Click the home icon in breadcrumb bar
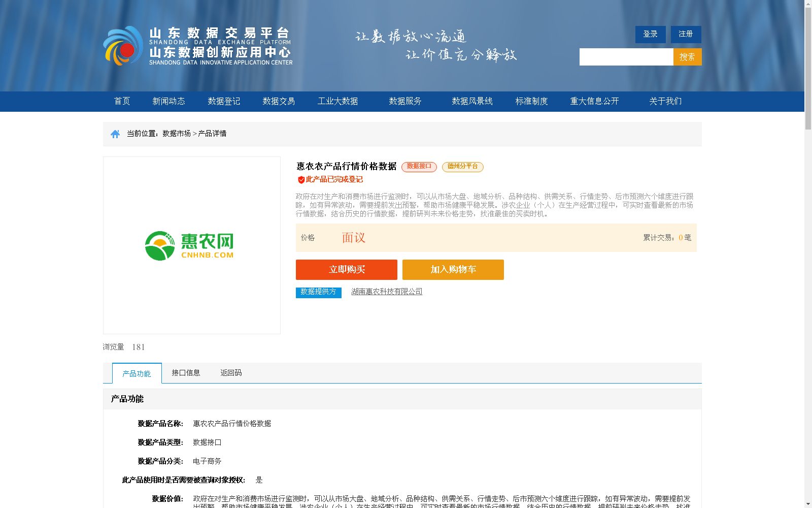The height and width of the screenshot is (508, 812). pyautogui.click(x=115, y=134)
